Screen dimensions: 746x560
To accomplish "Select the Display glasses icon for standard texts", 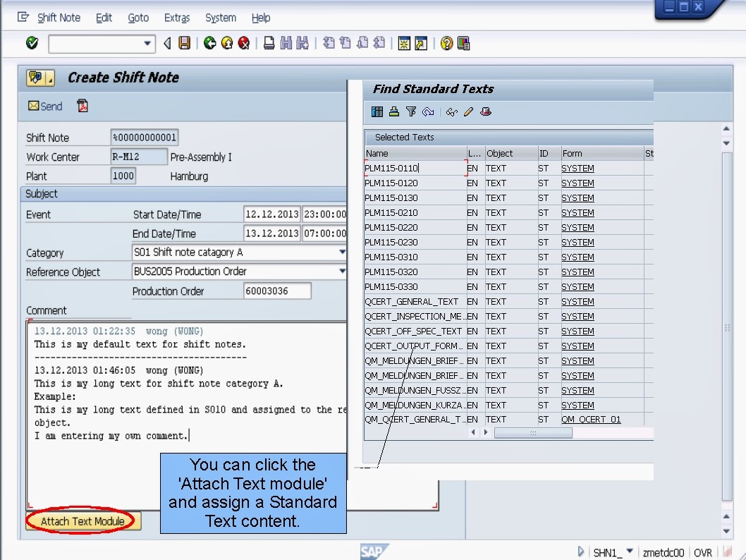I will pos(451,111).
